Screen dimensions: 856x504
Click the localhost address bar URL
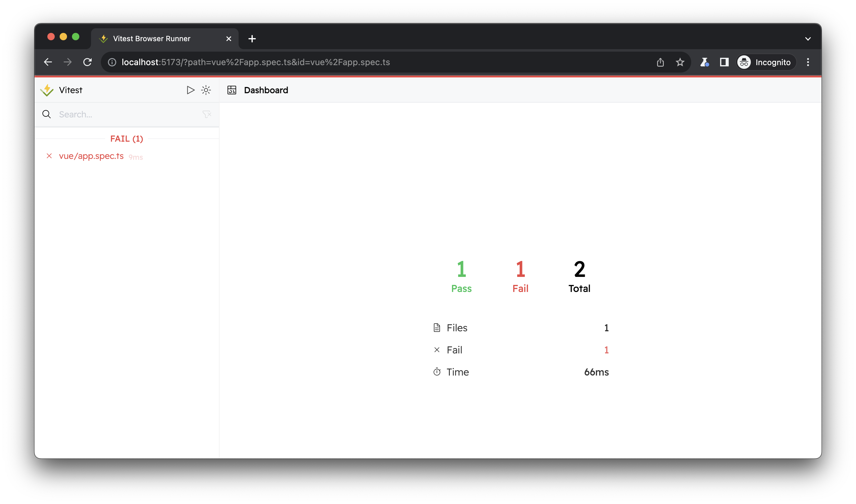tap(256, 62)
